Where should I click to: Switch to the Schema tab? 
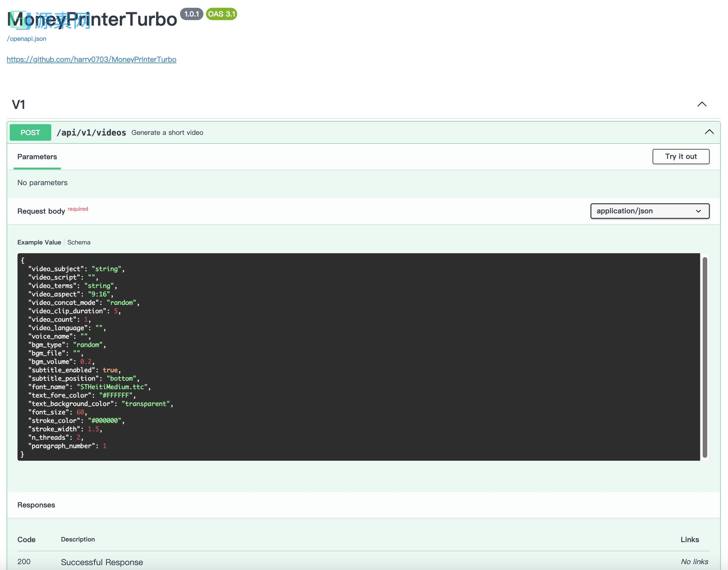(x=79, y=242)
